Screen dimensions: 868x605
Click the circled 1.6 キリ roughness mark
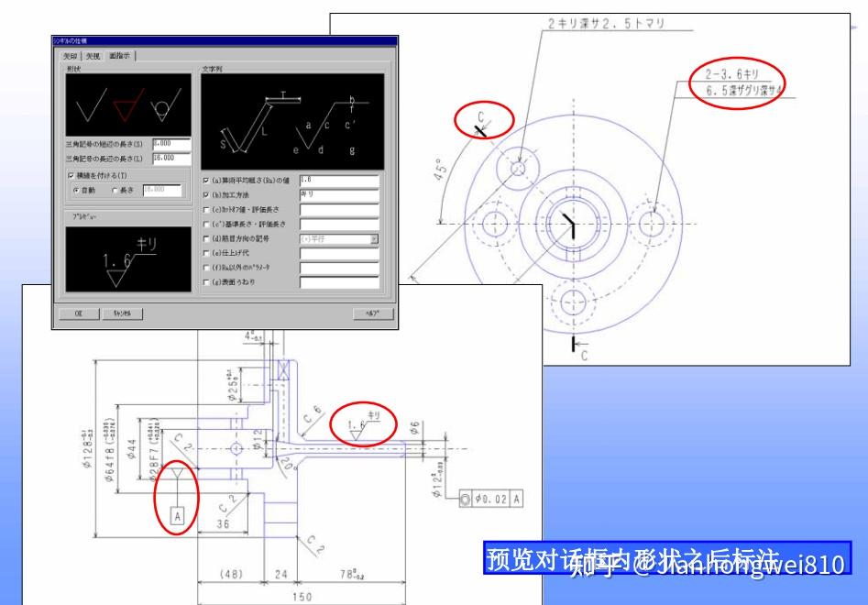click(365, 423)
